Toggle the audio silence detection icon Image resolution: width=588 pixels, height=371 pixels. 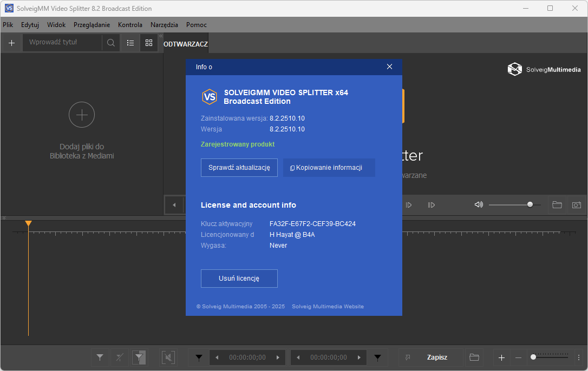pos(168,357)
